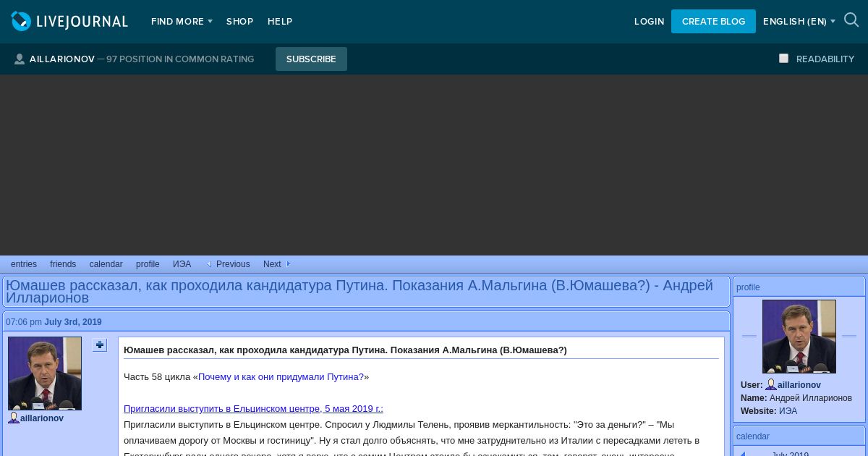Viewport: 868px width, 456px height.
Task: Click the Next arrow icon in navigation
Action: pyautogui.click(x=289, y=264)
